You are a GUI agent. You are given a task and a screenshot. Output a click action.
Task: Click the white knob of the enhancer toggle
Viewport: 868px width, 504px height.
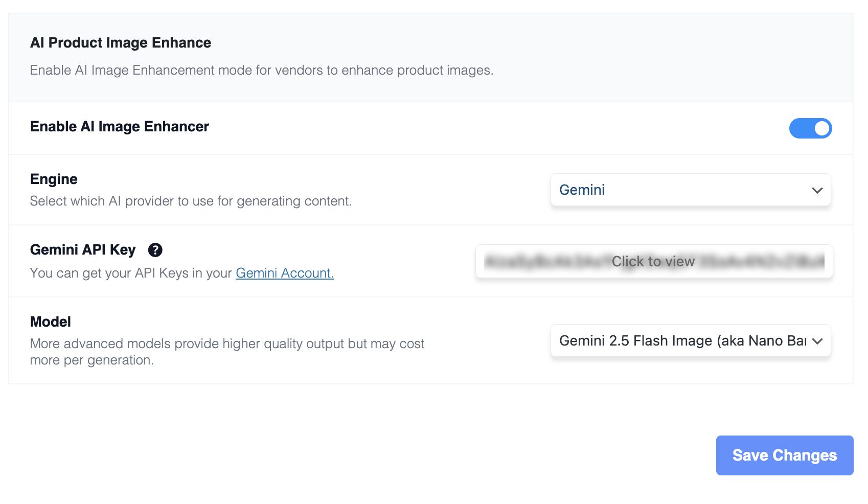(x=821, y=128)
